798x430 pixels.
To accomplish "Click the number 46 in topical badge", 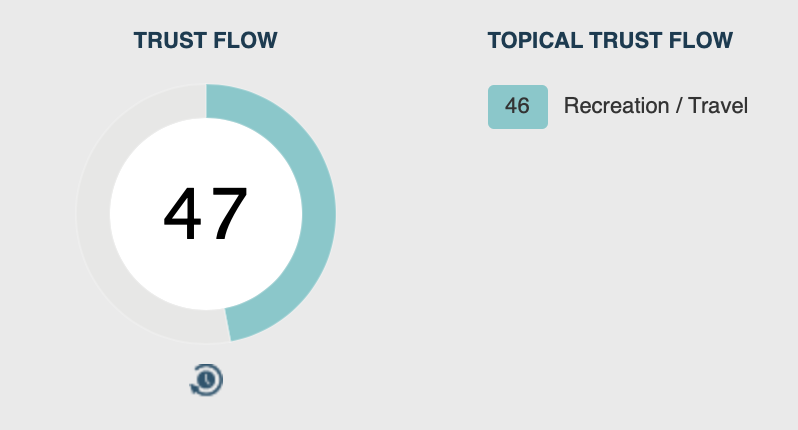I will click(x=517, y=106).
